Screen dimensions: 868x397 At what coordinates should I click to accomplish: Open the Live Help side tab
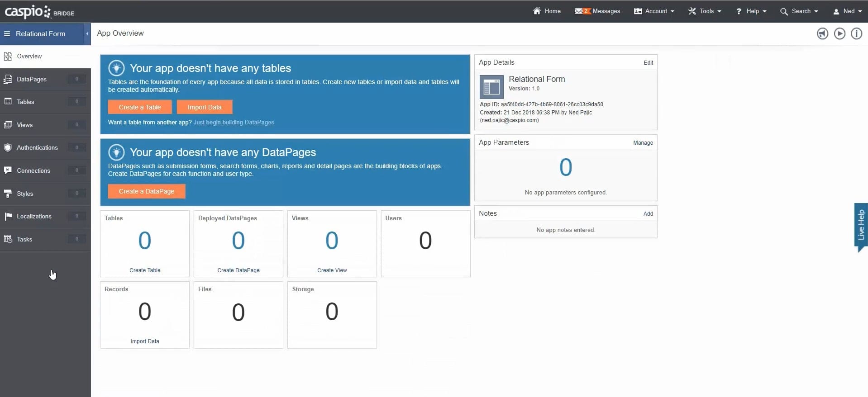(x=860, y=226)
